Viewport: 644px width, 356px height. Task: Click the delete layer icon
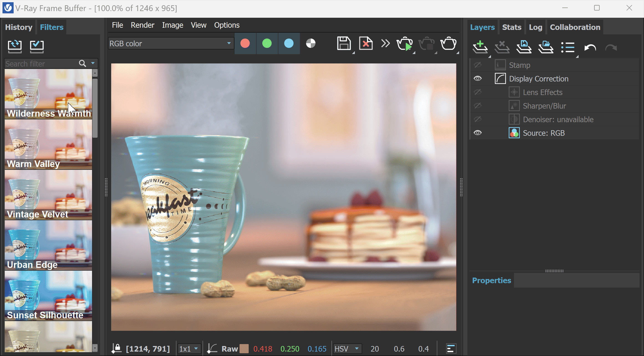click(x=502, y=47)
